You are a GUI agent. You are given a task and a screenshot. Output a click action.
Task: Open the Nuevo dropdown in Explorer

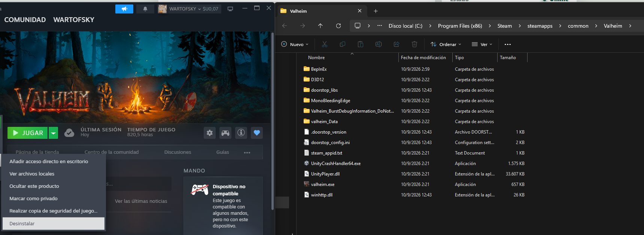295,44
